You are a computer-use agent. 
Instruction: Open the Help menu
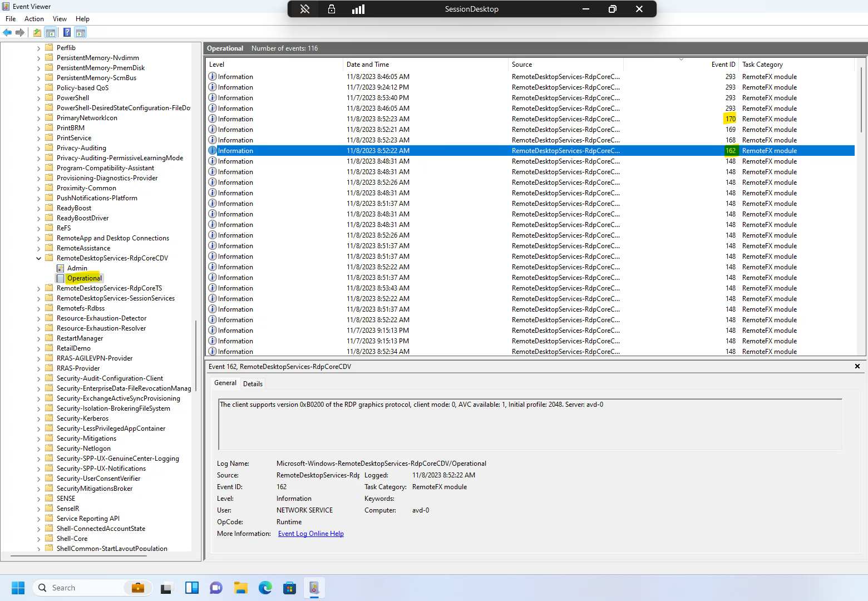[82, 19]
